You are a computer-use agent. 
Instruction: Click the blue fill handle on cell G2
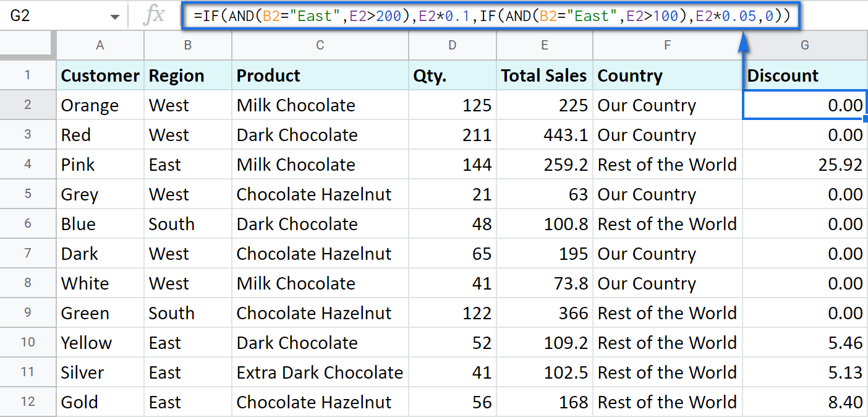tap(866, 119)
